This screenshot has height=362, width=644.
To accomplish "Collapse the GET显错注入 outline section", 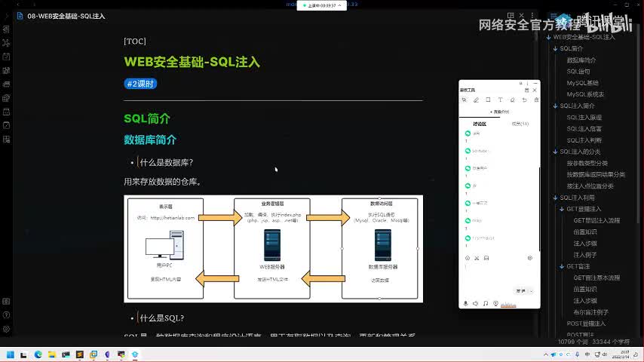I will pyautogui.click(x=562, y=209).
